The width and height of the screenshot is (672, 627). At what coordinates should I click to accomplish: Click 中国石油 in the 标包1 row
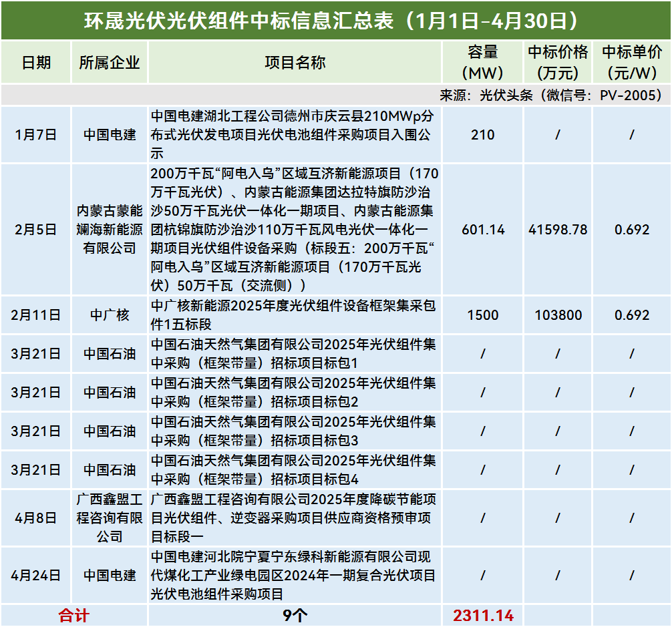110,354
